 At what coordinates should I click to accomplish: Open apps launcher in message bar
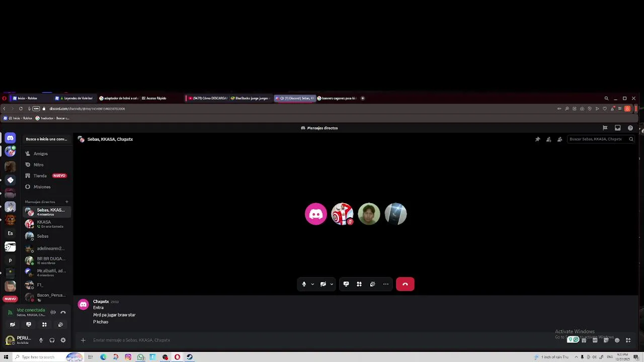pyautogui.click(x=628, y=340)
